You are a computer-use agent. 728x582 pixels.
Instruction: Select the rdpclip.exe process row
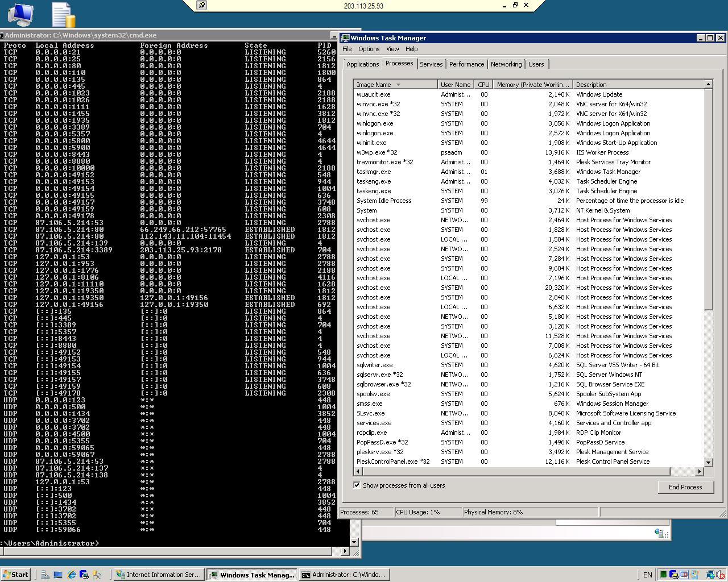(528, 433)
